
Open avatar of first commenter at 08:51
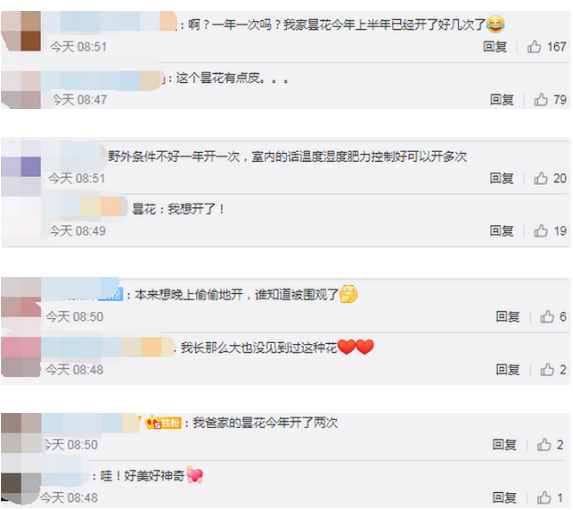click(x=21, y=31)
